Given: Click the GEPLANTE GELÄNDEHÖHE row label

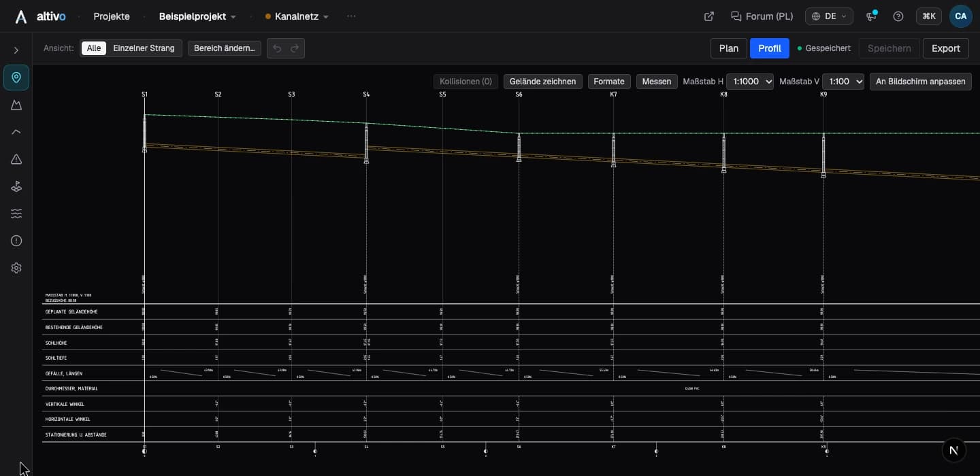Looking at the screenshot, I should 71,311.
